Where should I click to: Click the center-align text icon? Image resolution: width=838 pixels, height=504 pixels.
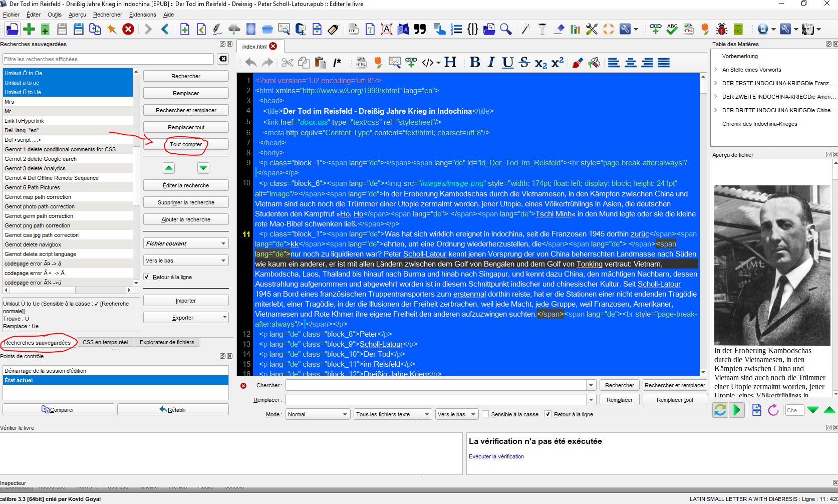click(631, 63)
